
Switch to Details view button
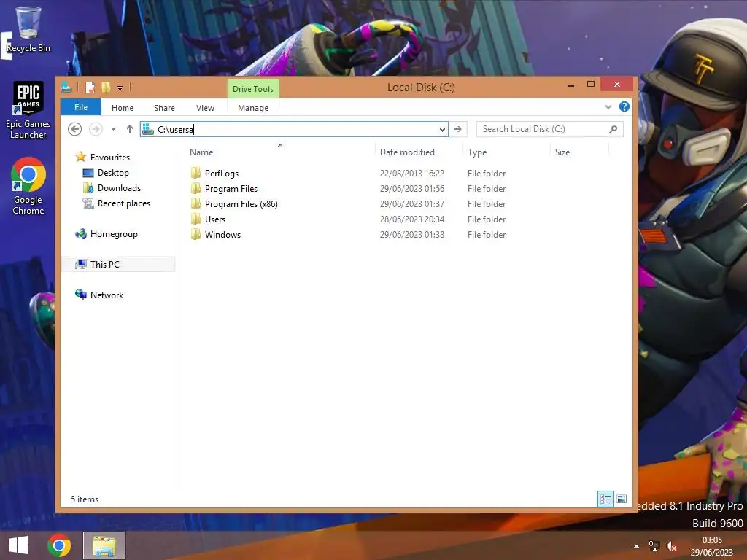605,499
